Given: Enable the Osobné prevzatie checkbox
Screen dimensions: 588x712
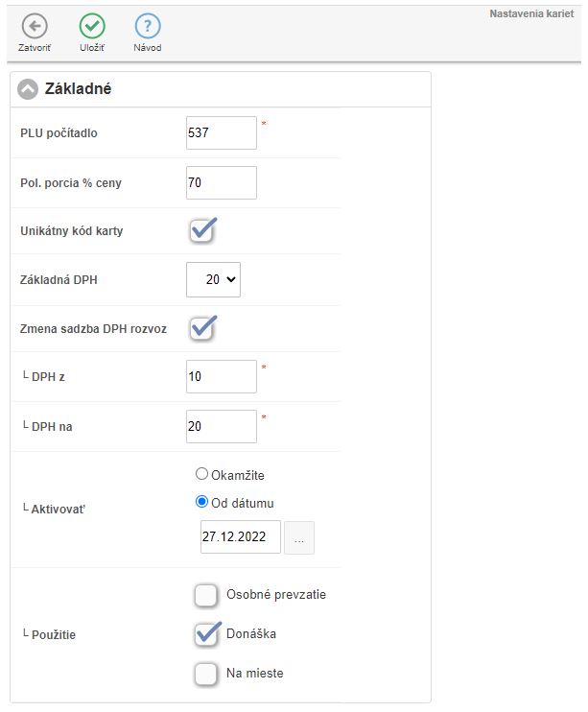Looking at the screenshot, I should [205, 595].
